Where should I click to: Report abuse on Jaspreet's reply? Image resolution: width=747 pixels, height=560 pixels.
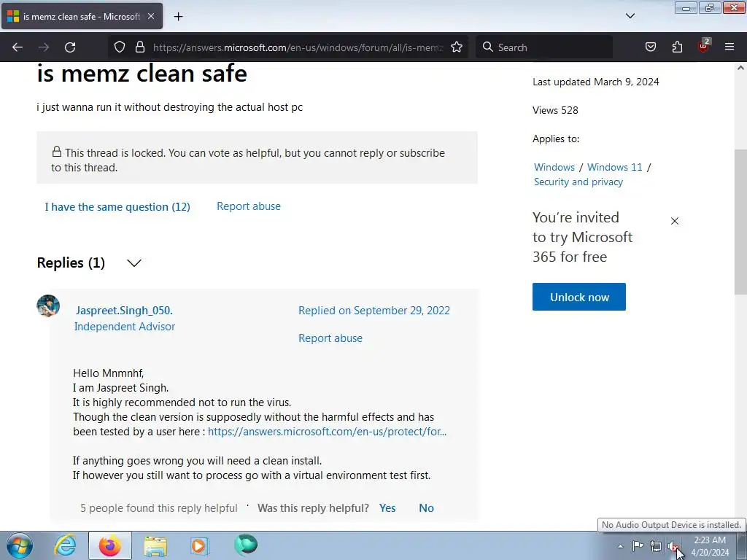point(330,338)
